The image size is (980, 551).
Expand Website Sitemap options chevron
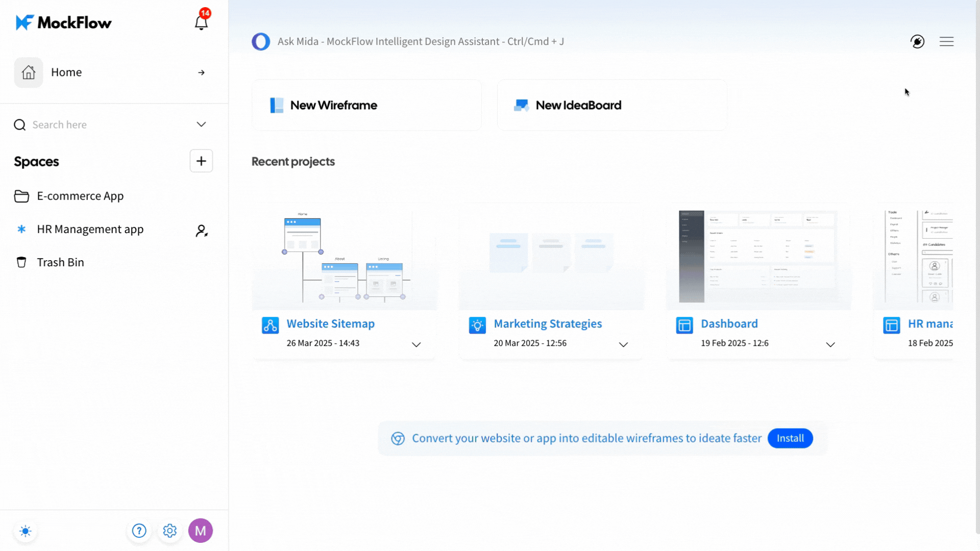(416, 344)
